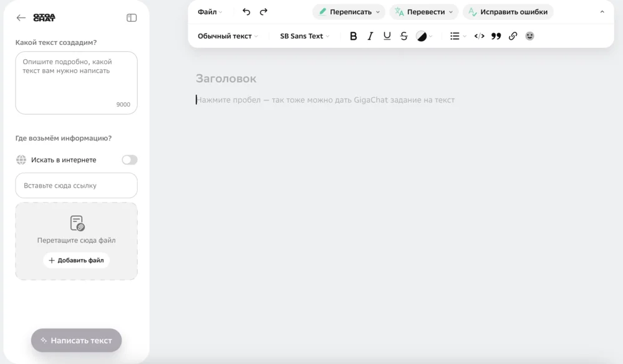
Task: Open the text color picker
Action: [x=424, y=36]
